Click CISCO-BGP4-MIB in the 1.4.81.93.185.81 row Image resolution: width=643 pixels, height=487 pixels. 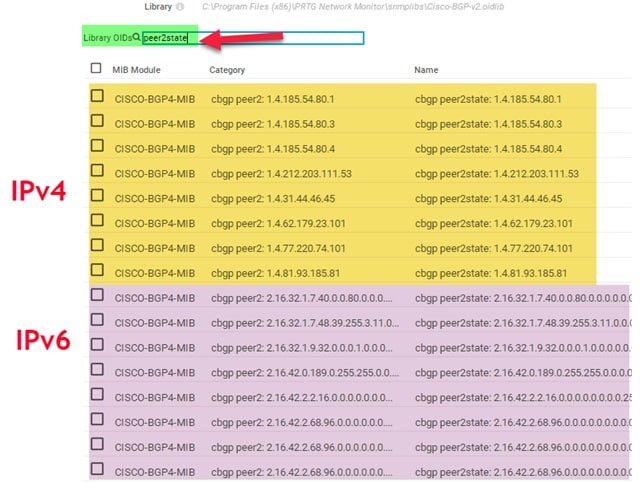click(155, 273)
